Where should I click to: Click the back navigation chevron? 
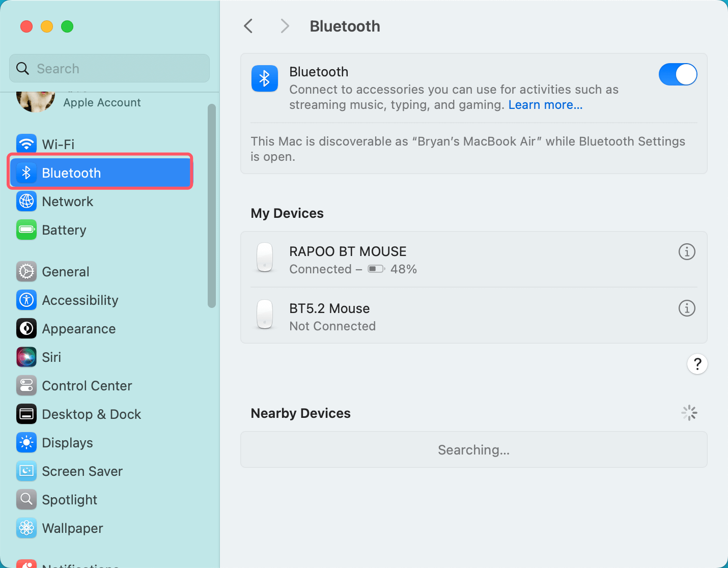coord(248,25)
